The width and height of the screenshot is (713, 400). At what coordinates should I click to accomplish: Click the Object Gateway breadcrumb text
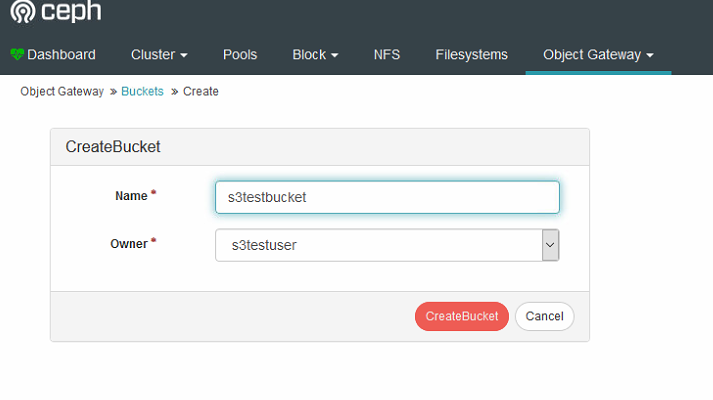tap(62, 91)
